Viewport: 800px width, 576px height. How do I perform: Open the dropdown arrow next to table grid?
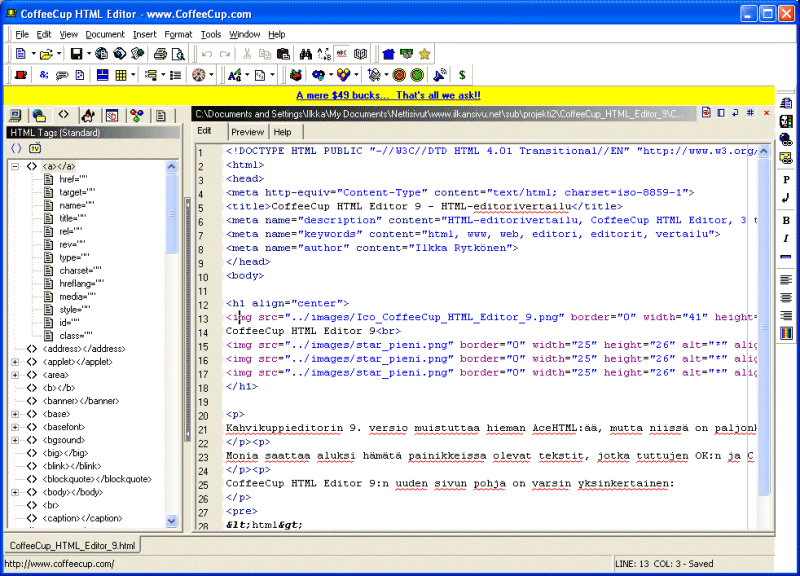[133, 75]
